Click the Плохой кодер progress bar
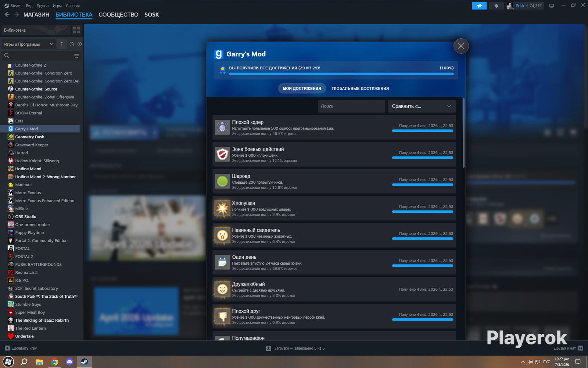588x368 pixels. [x=423, y=131]
